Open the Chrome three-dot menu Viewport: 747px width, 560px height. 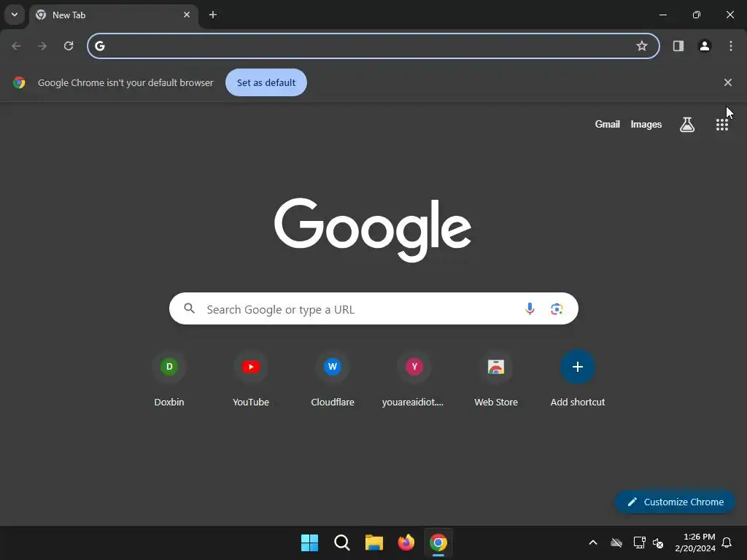tap(731, 46)
